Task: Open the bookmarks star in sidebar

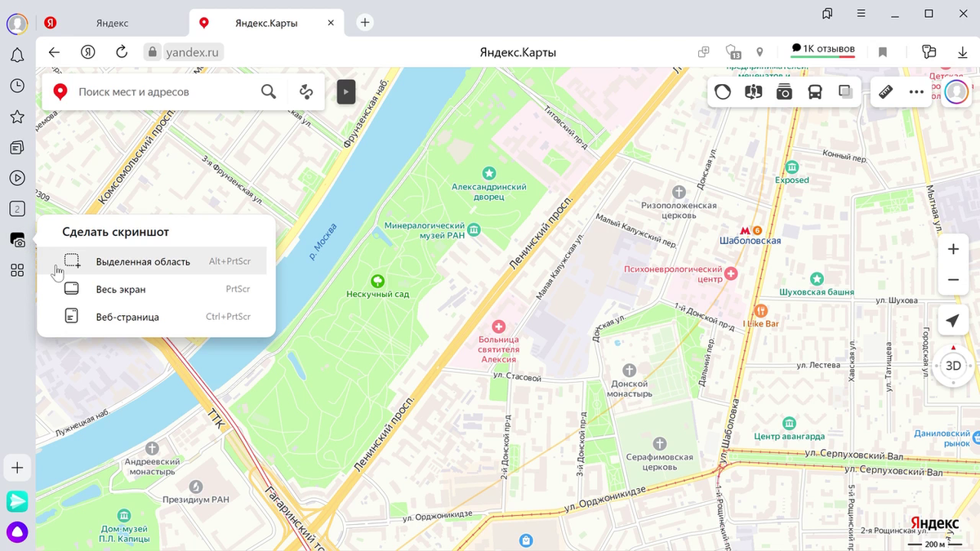Action: tap(17, 117)
